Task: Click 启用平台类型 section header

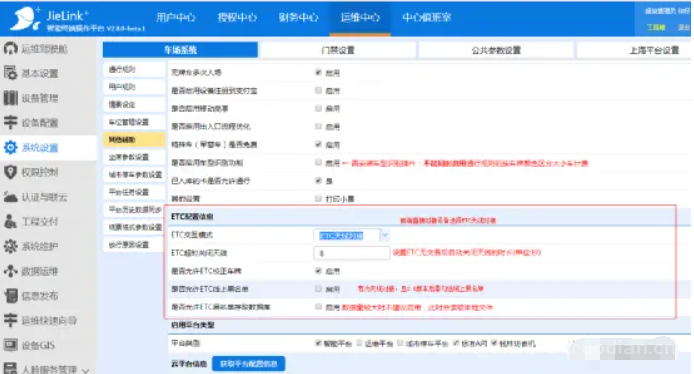Action: pos(193,325)
